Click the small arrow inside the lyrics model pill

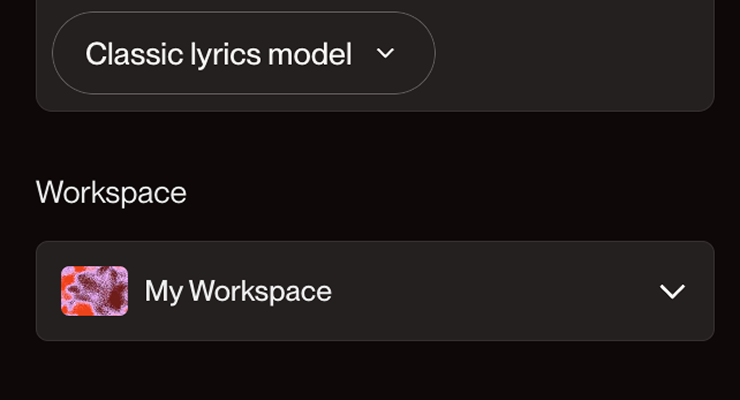pyautogui.click(x=386, y=54)
